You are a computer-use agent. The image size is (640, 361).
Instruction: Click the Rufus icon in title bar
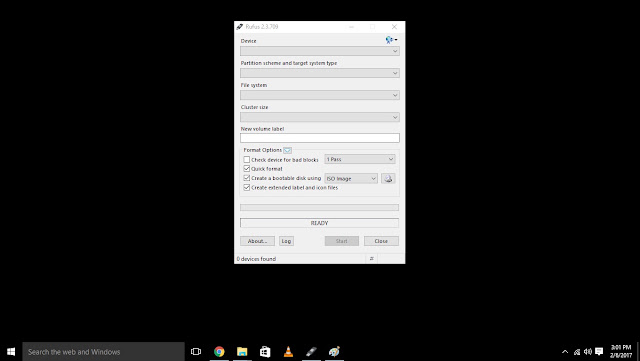point(240,27)
